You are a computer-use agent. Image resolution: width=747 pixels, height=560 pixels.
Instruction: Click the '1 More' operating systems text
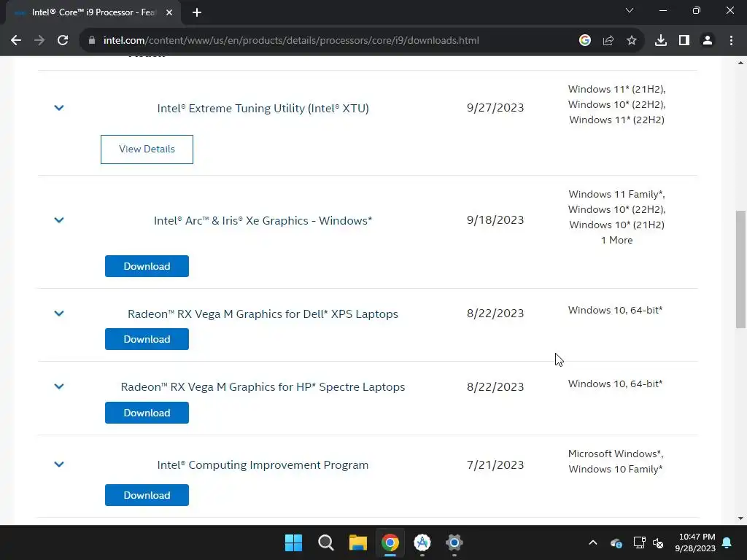[616, 241]
